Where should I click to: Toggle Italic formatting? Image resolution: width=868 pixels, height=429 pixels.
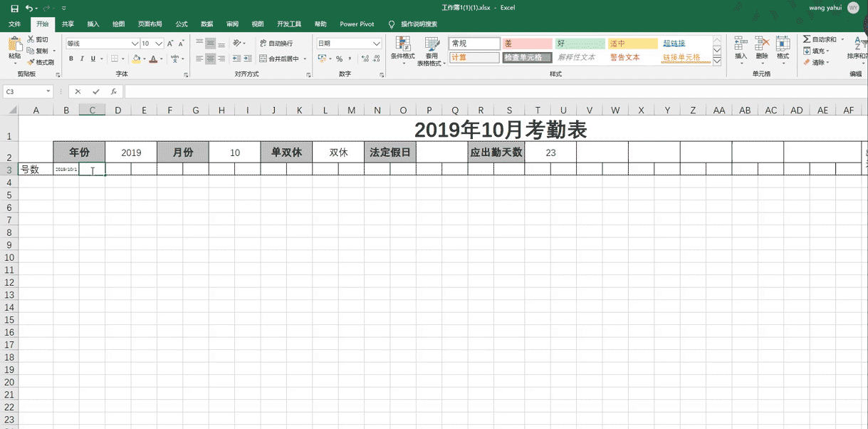[x=83, y=58]
